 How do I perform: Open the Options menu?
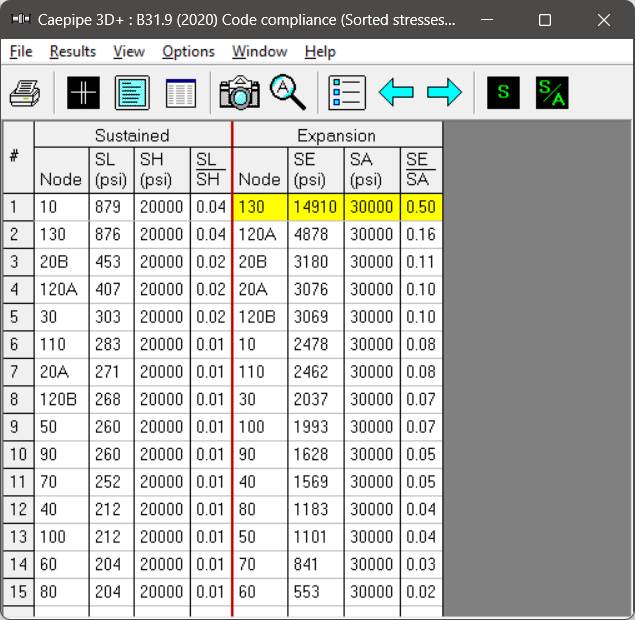pyautogui.click(x=188, y=51)
